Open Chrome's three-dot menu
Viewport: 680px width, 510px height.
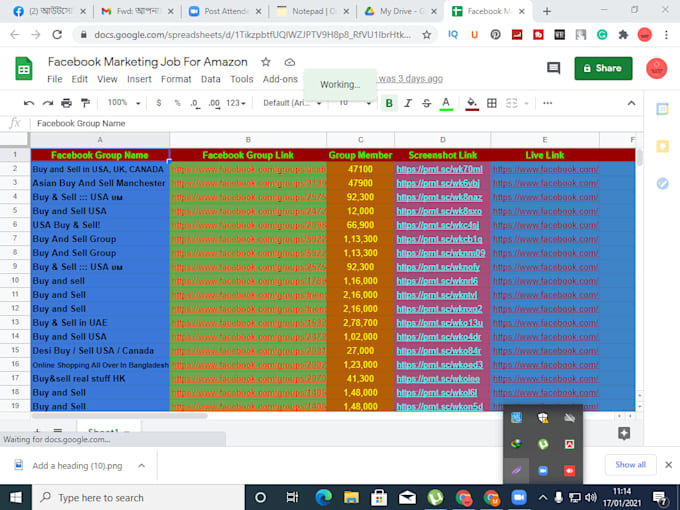pos(667,35)
